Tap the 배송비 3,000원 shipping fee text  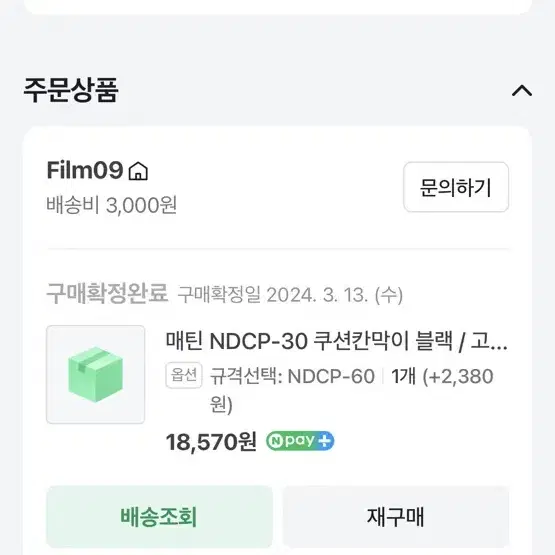coord(111,205)
